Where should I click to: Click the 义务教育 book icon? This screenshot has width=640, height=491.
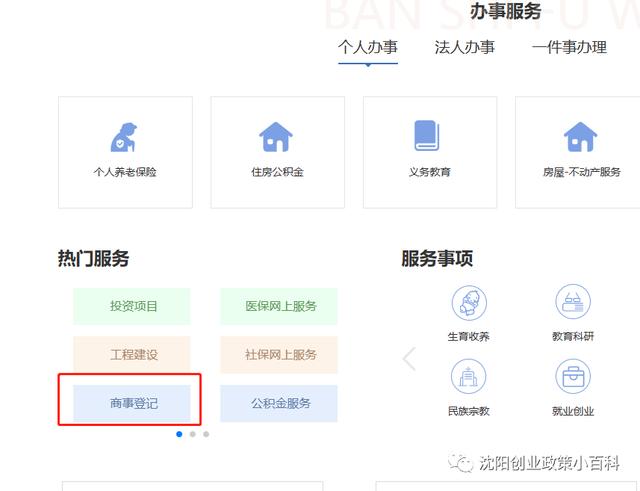[x=427, y=136]
